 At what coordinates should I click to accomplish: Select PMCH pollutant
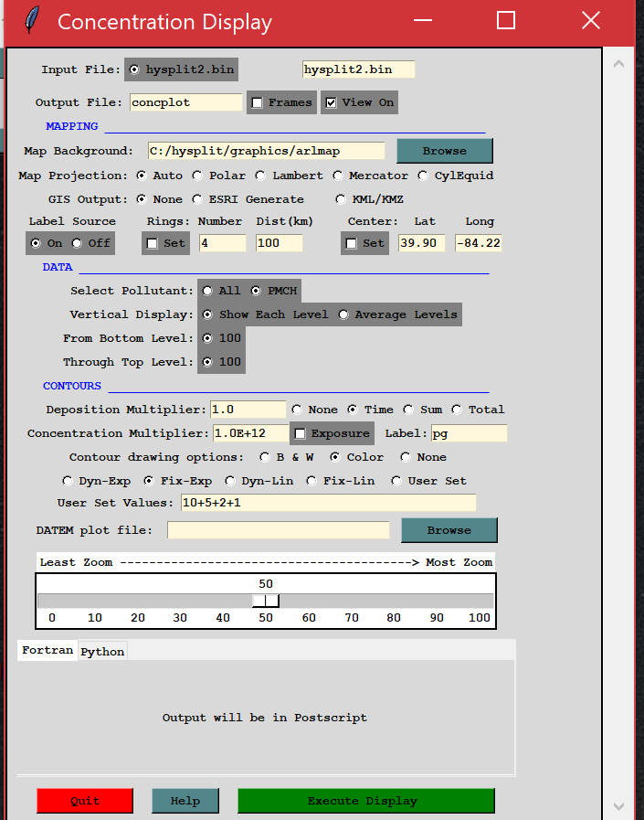click(x=256, y=291)
